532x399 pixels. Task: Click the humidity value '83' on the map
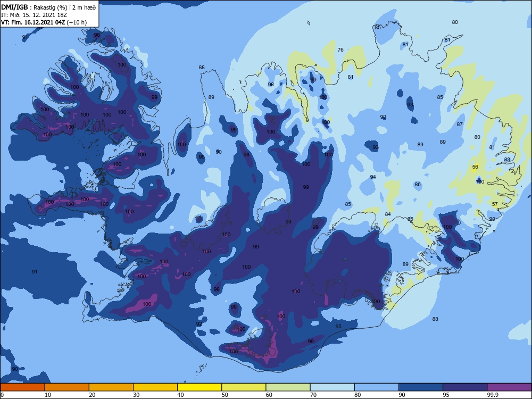507,160
